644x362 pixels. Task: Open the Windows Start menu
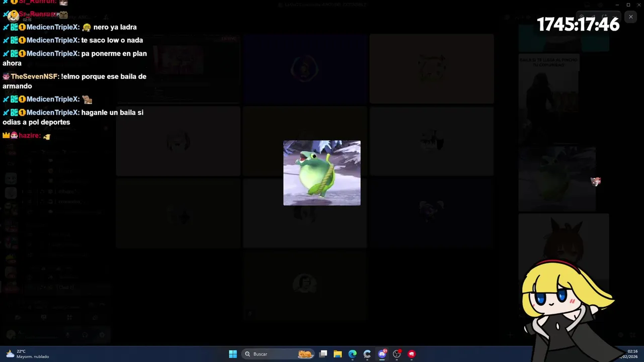[x=233, y=354]
